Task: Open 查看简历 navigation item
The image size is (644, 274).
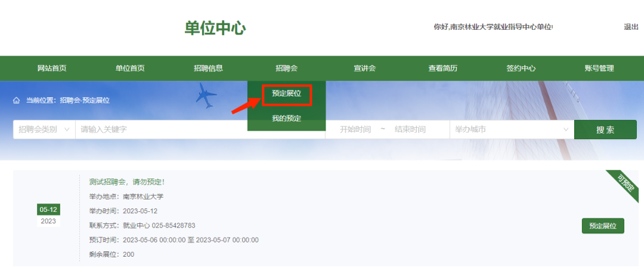Action: [x=442, y=69]
